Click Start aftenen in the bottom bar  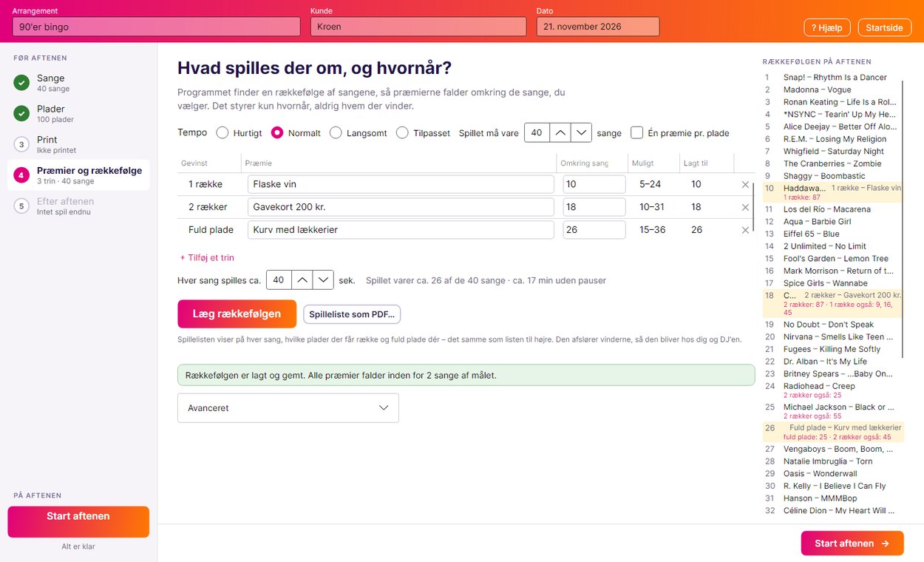tap(852, 544)
